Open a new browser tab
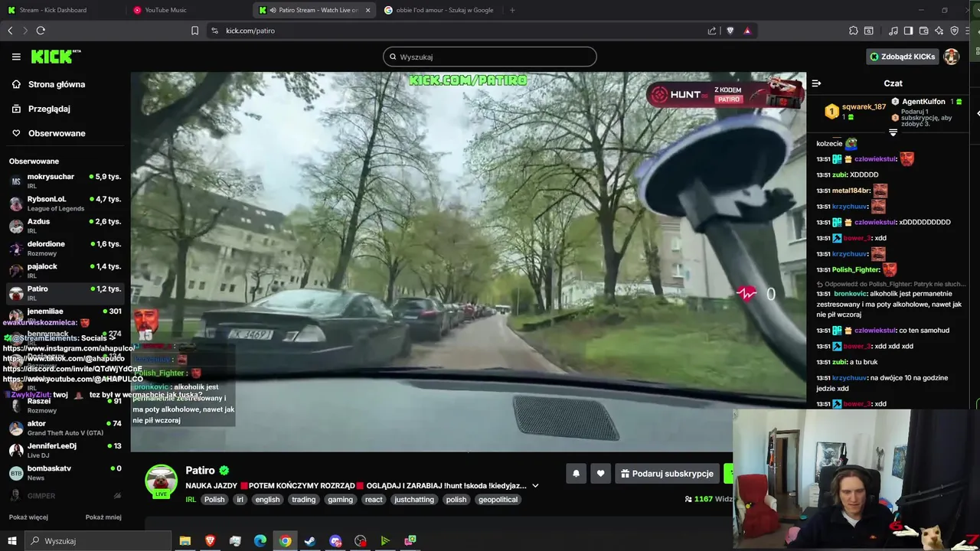The height and width of the screenshot is (551, 980). [x=512, y=10]
